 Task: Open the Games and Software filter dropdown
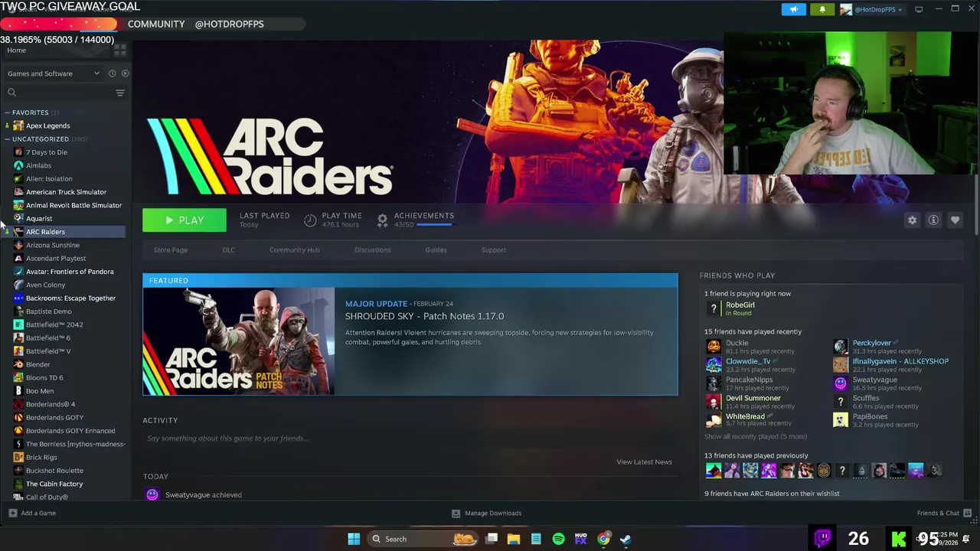tap(53, 73)
